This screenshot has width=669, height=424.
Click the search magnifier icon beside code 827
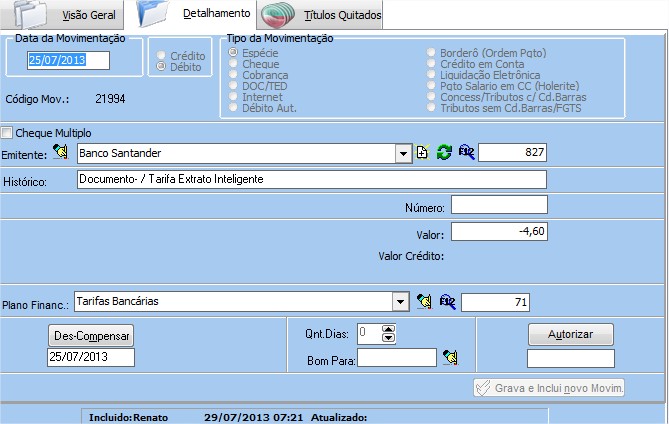[466, 152]
